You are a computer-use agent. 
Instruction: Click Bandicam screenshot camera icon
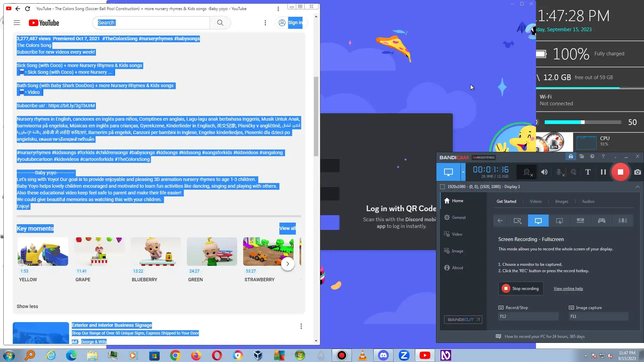click(637, 172)
